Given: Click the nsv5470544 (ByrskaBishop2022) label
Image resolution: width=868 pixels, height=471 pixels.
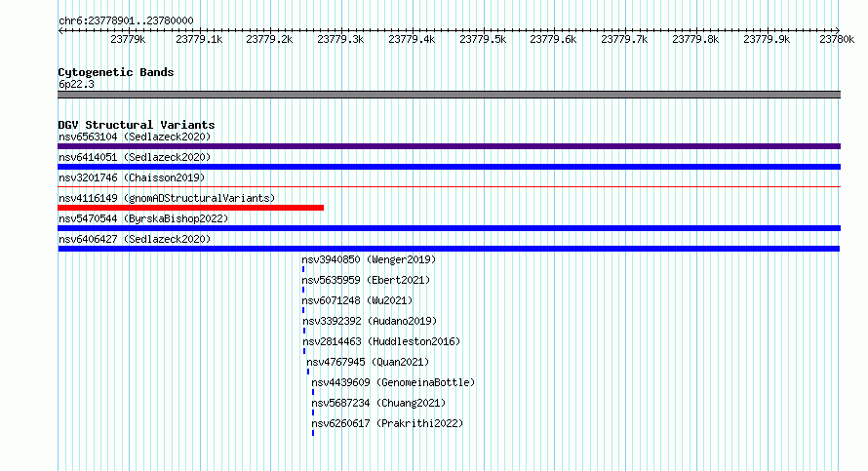Looking at the screenshot, I should 143,218.
